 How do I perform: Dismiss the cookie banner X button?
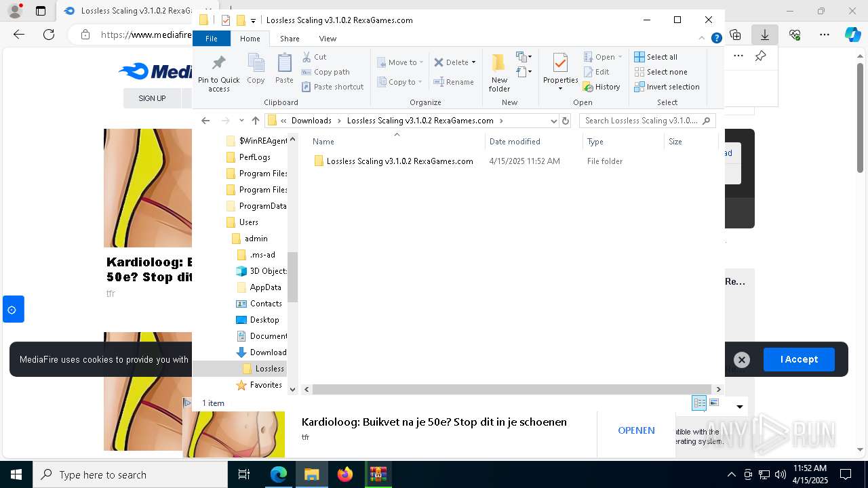point(742,360)
